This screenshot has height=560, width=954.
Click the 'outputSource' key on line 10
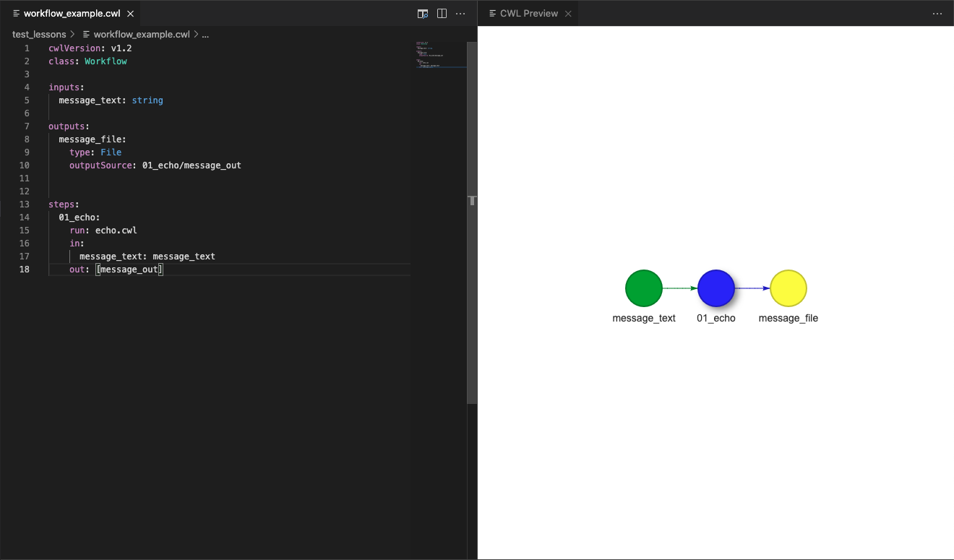100,165
